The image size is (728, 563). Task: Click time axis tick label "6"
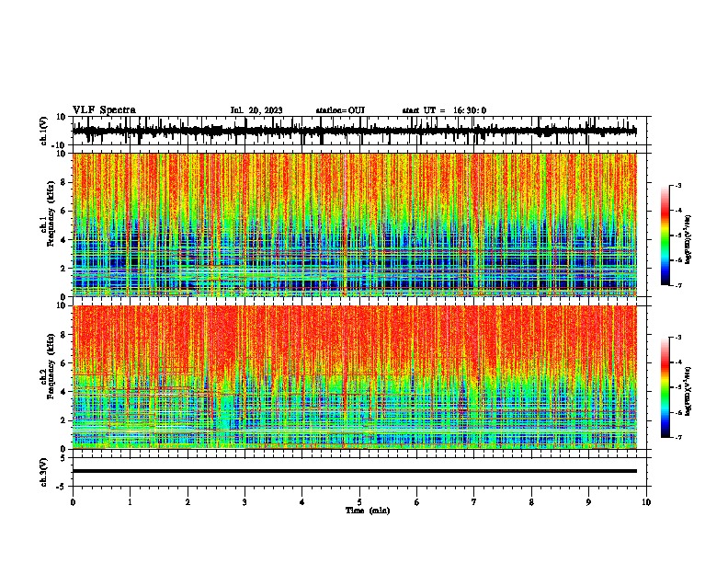pyautogui.click(x=417, y=502)
